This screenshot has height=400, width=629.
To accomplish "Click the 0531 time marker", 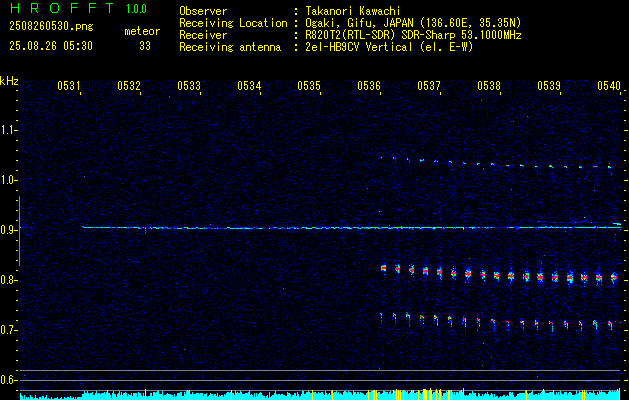I will [x=69, y=85].
